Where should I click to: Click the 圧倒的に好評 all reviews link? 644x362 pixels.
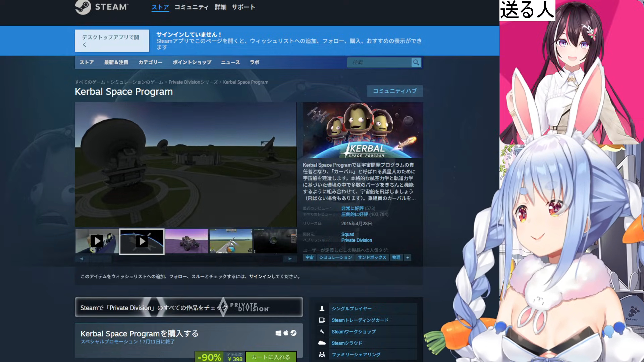pos(355,215)
